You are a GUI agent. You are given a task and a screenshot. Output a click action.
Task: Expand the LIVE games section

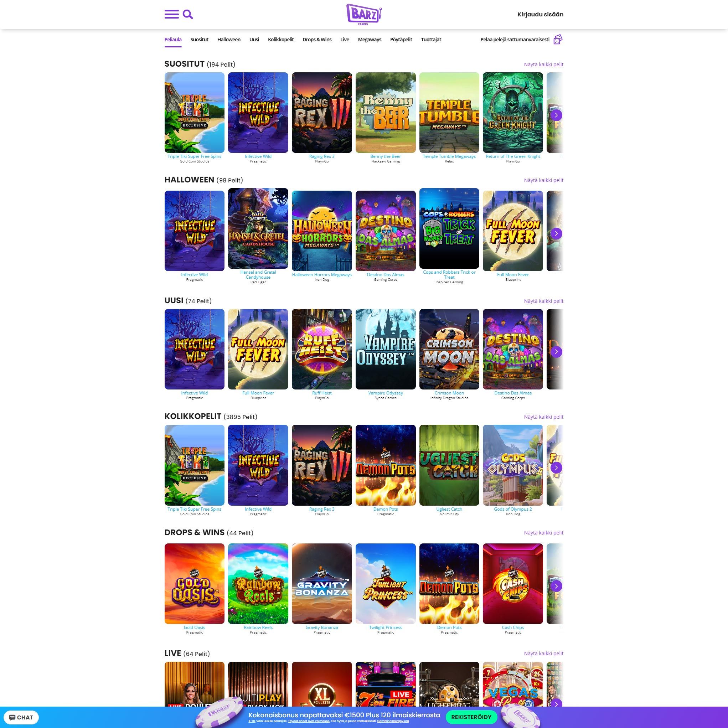(x=543, y=653)
